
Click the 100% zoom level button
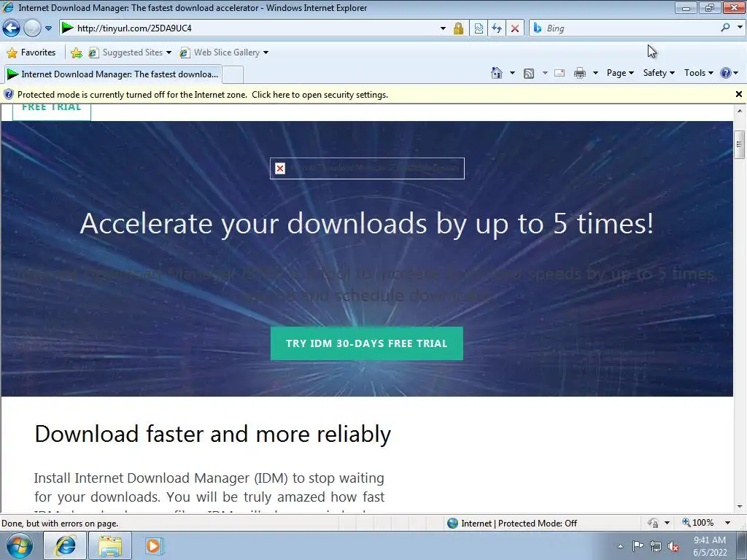click(697, 523)
